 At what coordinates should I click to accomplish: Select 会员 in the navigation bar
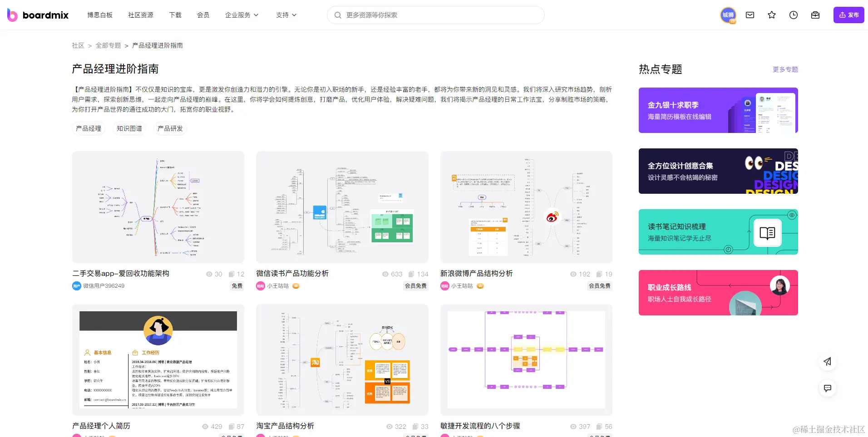pos(203,15)
